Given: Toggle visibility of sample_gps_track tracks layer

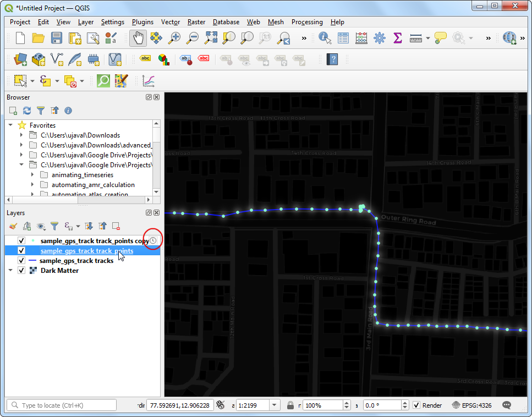Looking at the screenshot, I should point(21,260).
